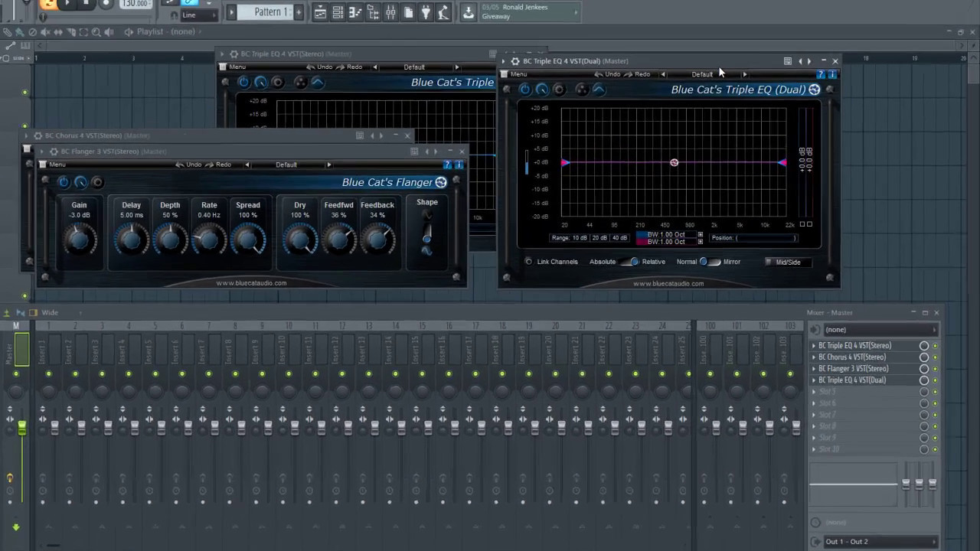
Task: Open gear settings of BC Flanger 3 window
Action: pyautogui.click(x=54, y=152)
